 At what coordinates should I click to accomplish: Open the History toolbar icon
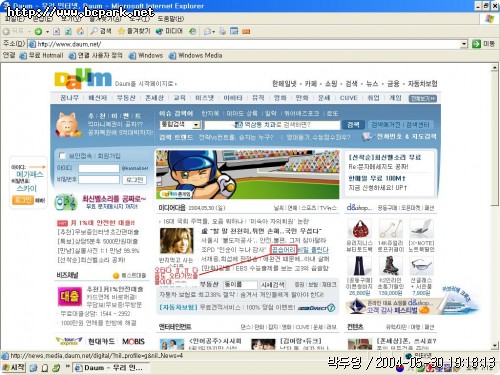[x=192, y=31]
